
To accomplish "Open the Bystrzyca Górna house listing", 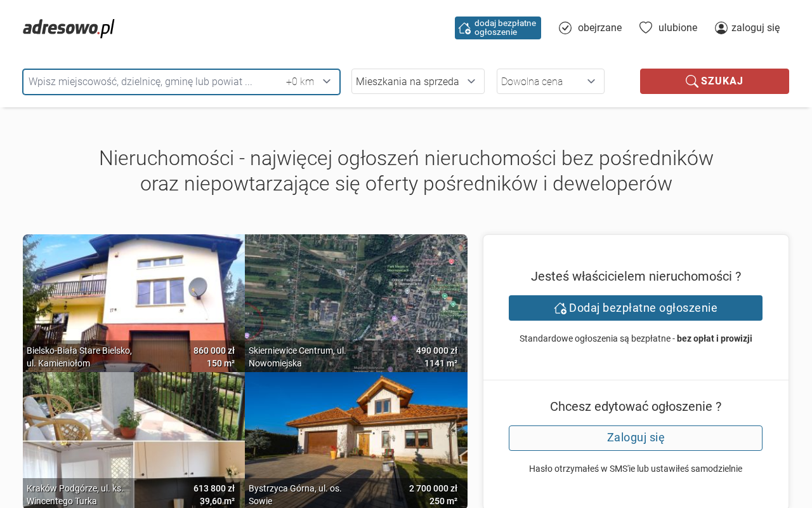I will pyautogui.click(x=356, y=432).
